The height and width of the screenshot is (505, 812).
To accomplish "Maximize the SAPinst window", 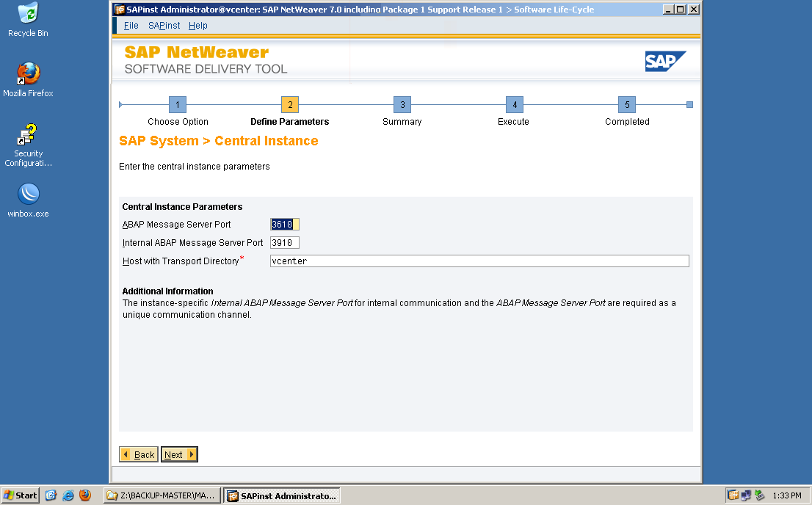I will (681, 10).
